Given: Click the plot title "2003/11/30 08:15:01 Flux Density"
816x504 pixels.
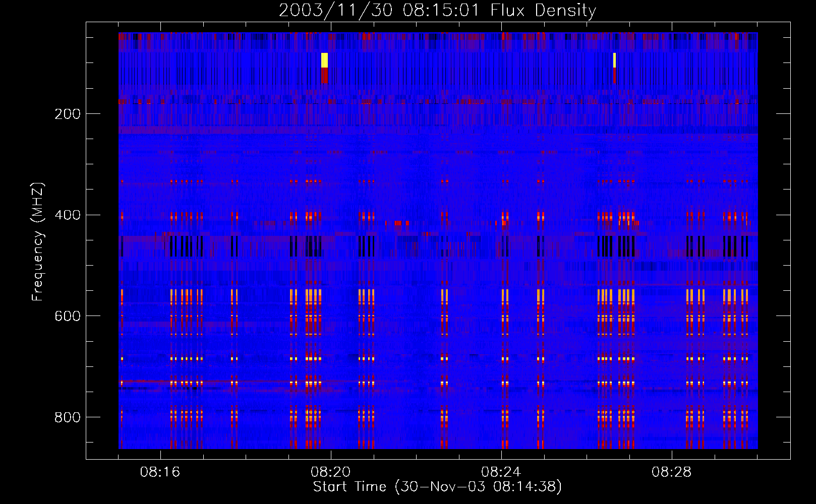Looking at the screenshot, I should [x=437, y=10].
